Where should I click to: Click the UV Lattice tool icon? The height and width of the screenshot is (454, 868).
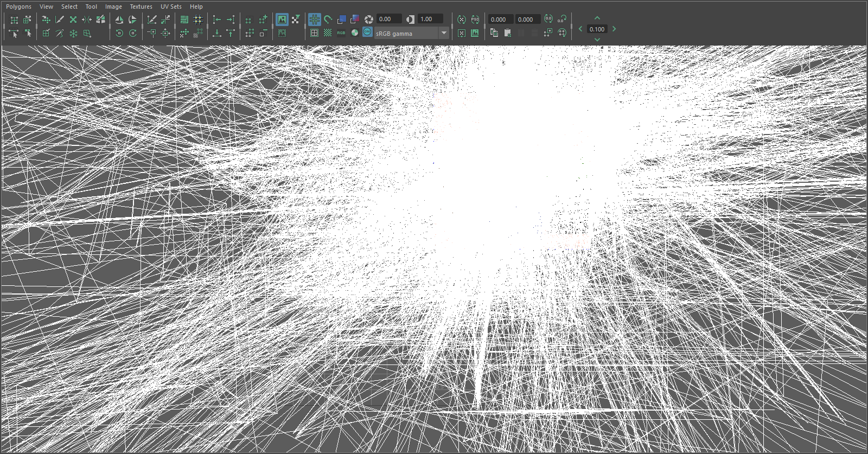click(x=14, y=20)
